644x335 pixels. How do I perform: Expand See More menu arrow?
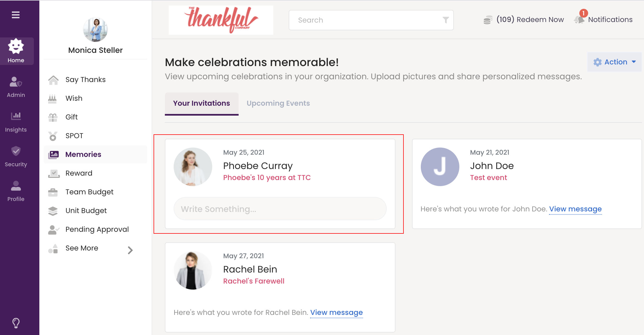(130, 250)
